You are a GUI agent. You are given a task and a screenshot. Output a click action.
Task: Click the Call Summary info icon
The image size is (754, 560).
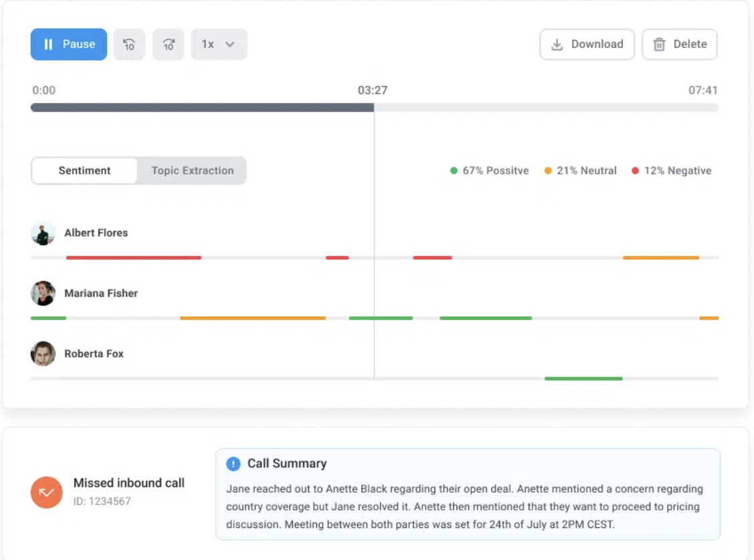[233, 464]
